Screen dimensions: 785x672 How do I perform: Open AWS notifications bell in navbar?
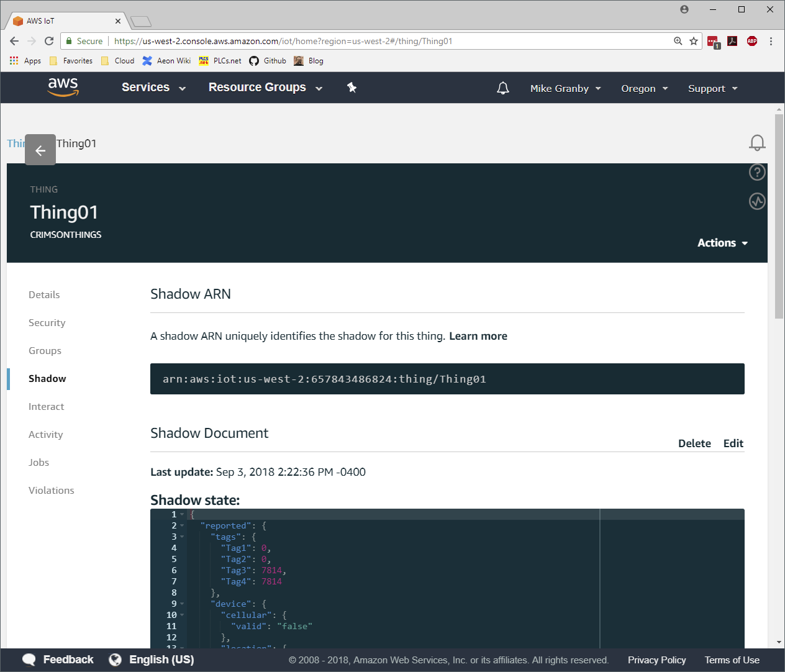coord(503,88)
